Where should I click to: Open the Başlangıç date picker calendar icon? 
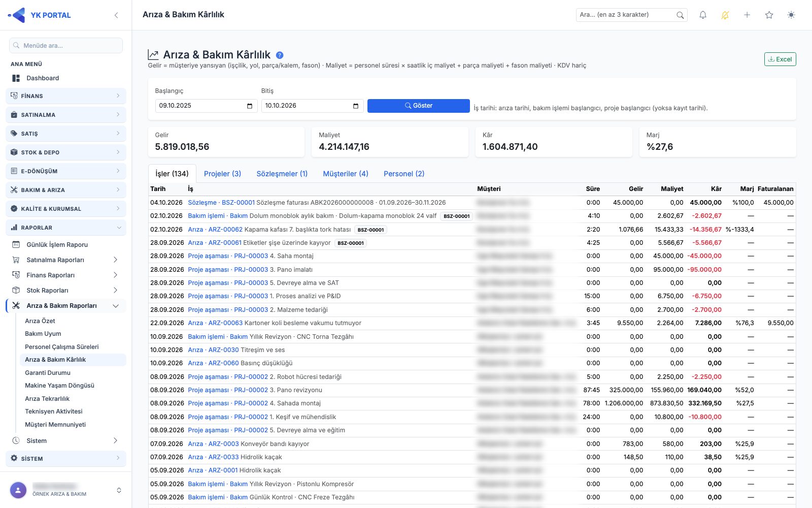point(250,106)
